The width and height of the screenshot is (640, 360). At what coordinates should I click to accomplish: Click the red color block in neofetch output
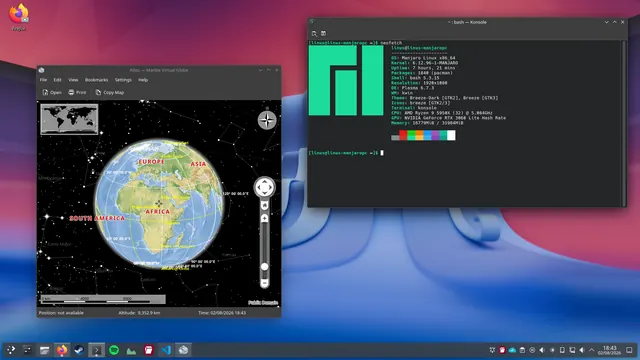[403, 135]
